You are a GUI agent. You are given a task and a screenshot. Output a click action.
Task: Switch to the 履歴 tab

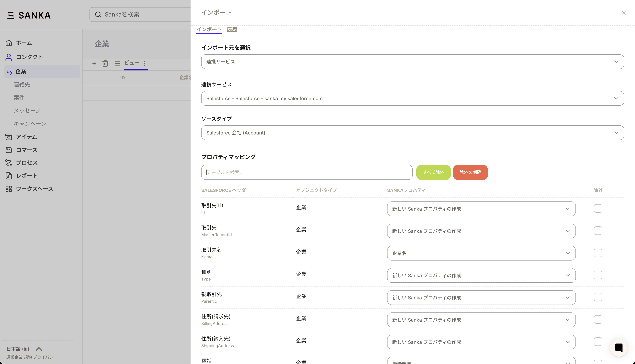point(232,30)
